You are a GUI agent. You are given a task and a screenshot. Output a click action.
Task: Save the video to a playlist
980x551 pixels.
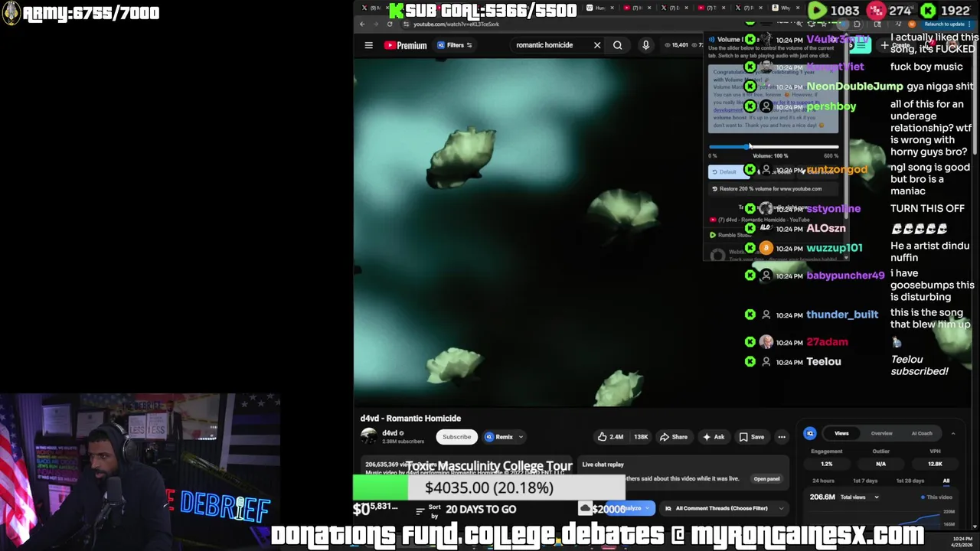point(752,437)
